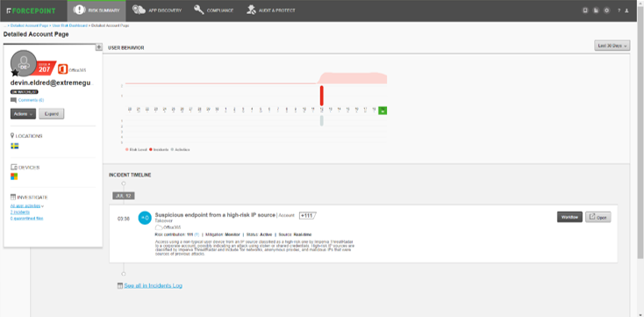Image resolution: width=644 pixels, height=317 pixels.
Task: Click the red incident bar on chart
Action: 322,95
